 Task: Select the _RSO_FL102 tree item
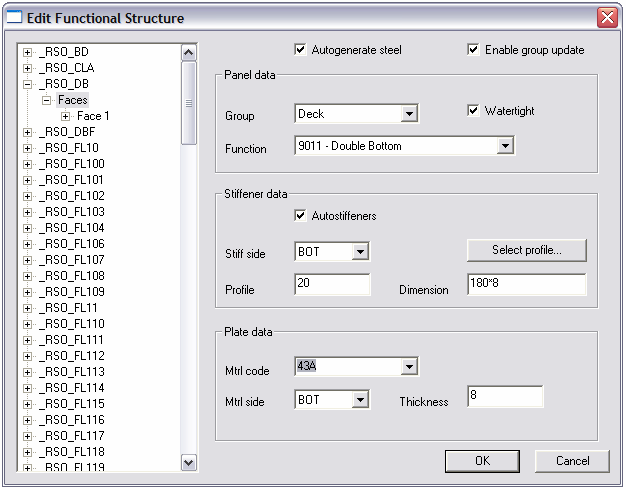click(72, 196)
